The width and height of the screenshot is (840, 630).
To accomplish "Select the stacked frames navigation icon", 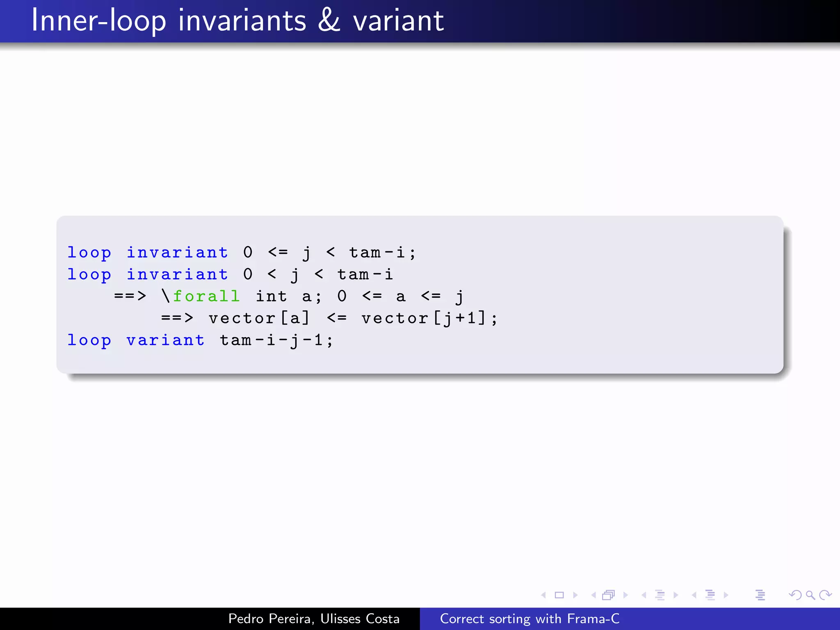I will point(609,595).
